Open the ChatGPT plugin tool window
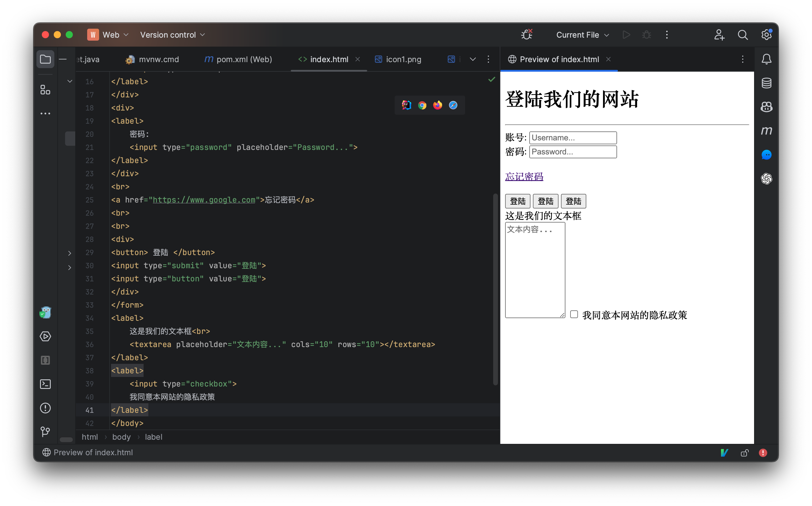Screen dimensions: 812x506 pos(766,178)
